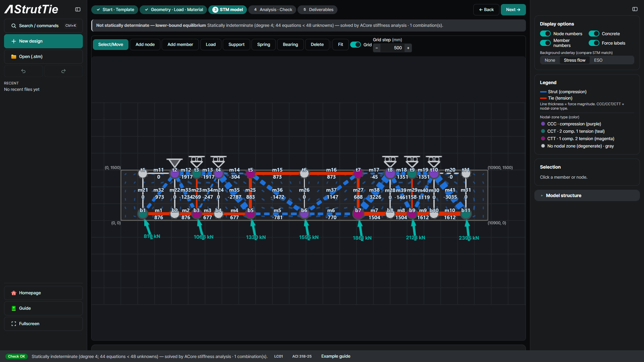The width and height of the screenshot is (644, 362).
Task: Choose the Spring tool
Action: [264, 45]
